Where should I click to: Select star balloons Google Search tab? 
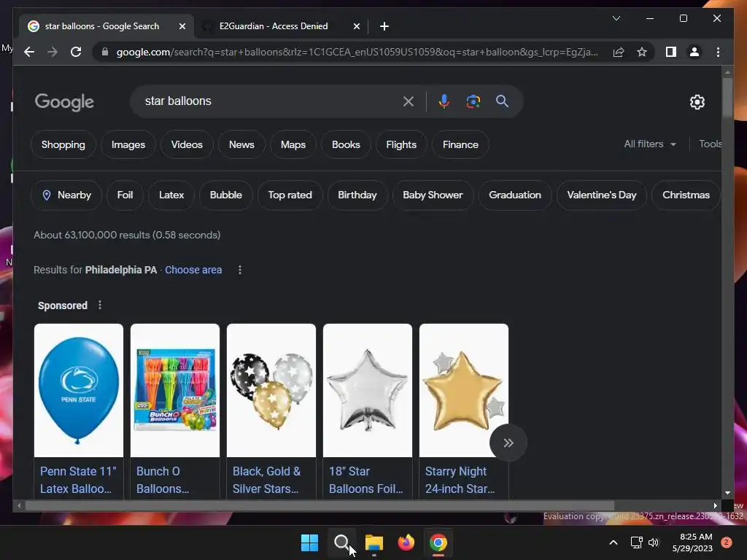pyautogui.click(x=101, y=26)
